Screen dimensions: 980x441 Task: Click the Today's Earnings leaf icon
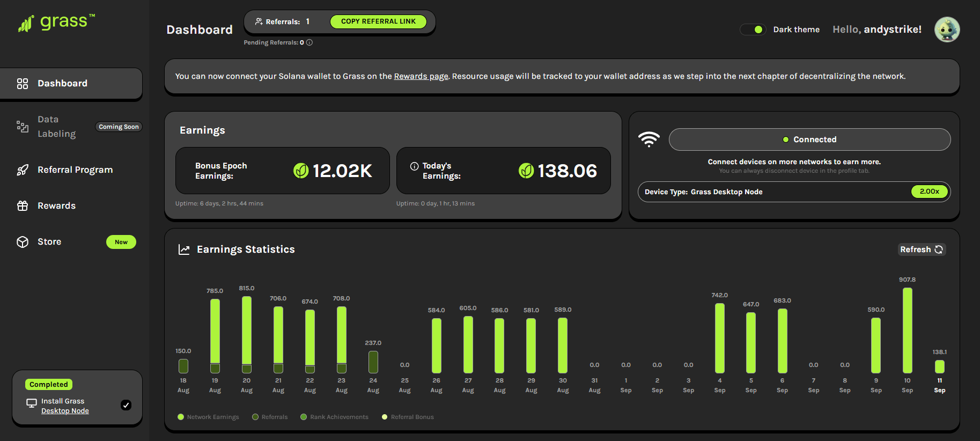coord(526,171)
